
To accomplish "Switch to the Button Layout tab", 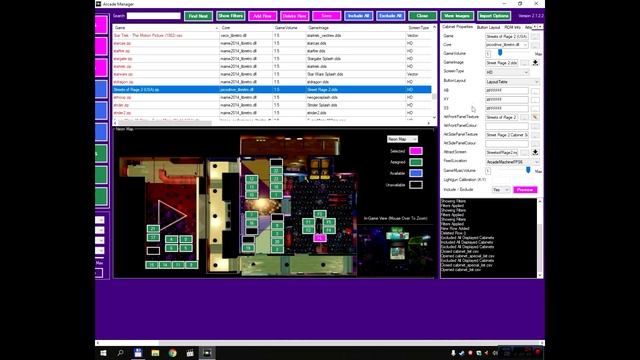I will coord(489,27).
